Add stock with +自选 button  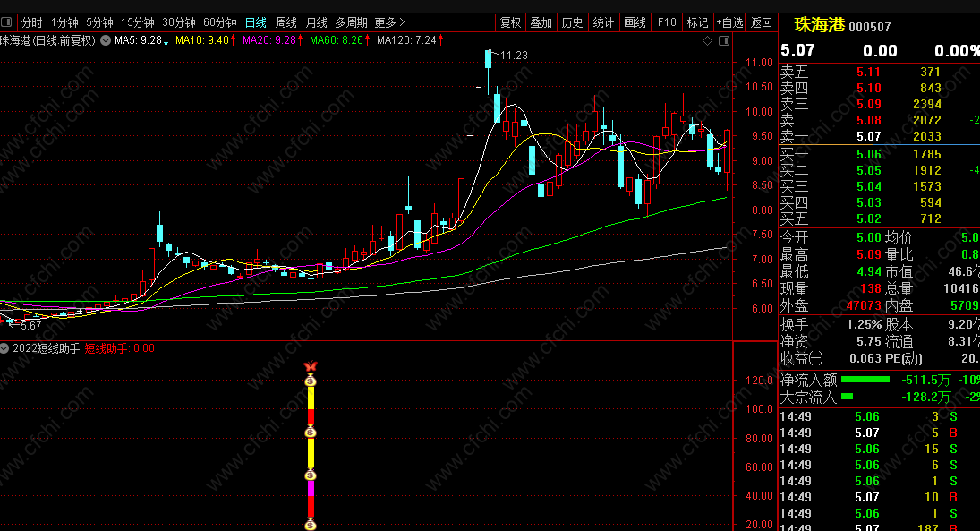(x=729, y=22)
